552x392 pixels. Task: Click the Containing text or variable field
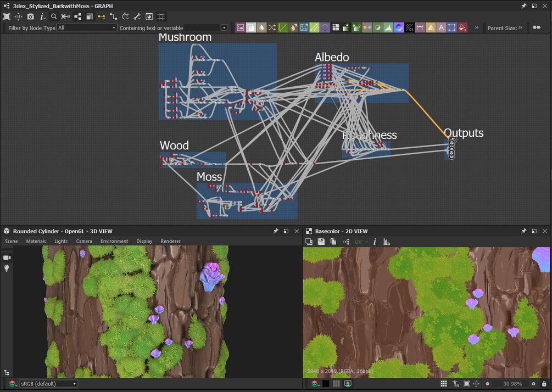[x=202, y=28]
